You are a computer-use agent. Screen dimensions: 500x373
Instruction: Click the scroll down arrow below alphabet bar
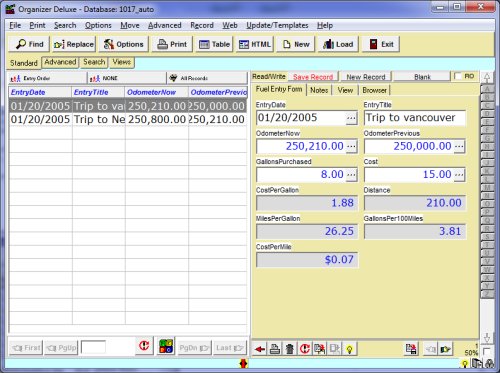pyautogui.click(x=487, y=337)
